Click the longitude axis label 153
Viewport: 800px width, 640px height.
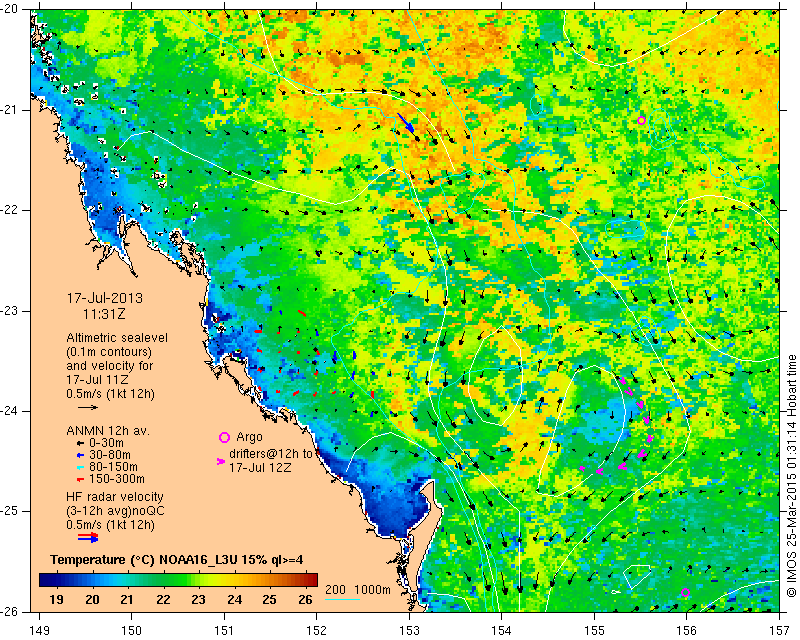click(409, 631)
